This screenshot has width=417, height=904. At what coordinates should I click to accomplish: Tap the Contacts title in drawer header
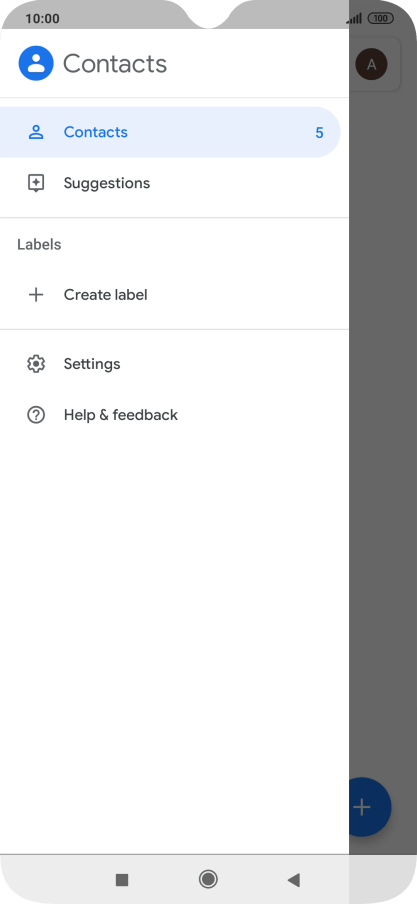click(x=115, y=63)
